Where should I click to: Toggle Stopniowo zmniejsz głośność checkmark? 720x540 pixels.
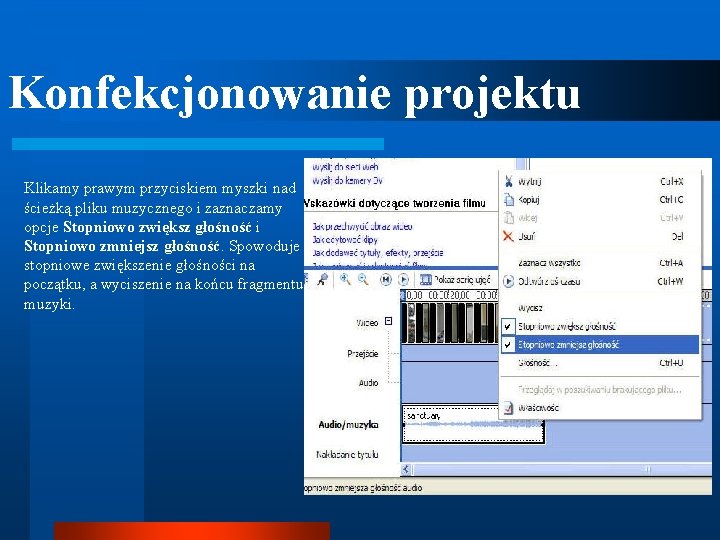coord(507,344)
